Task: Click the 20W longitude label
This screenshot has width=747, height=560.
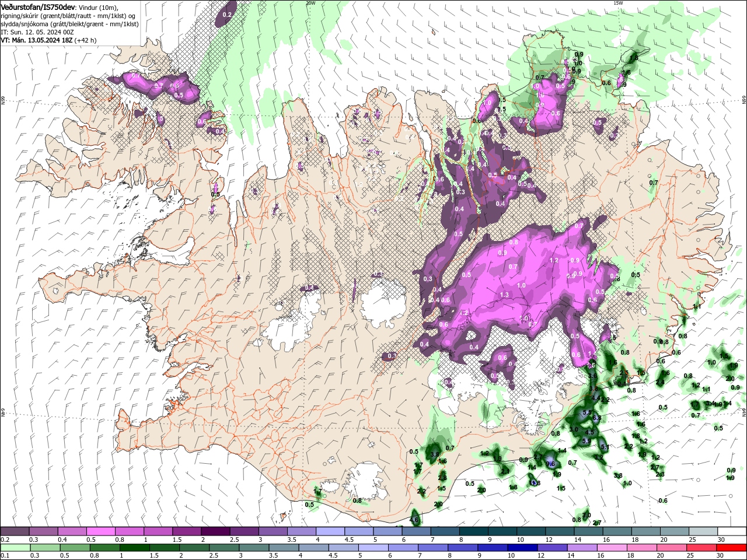Action: (x=310, y=3)
